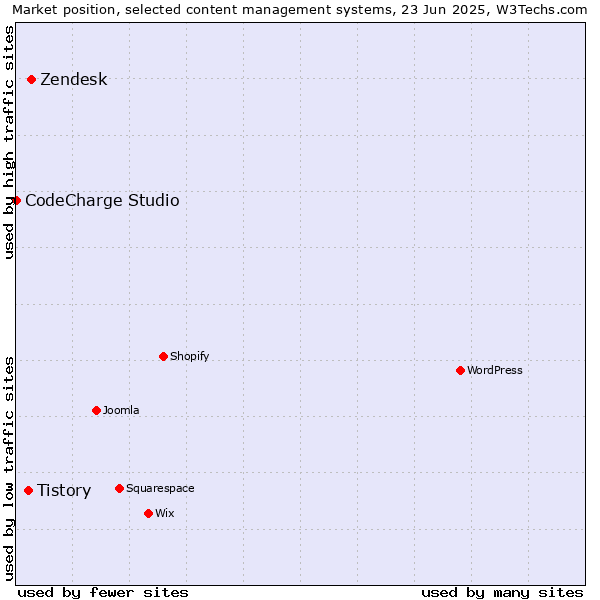The image size is (600, 600).
Task: Click the WordPress red data point
Action: (460, 370)
